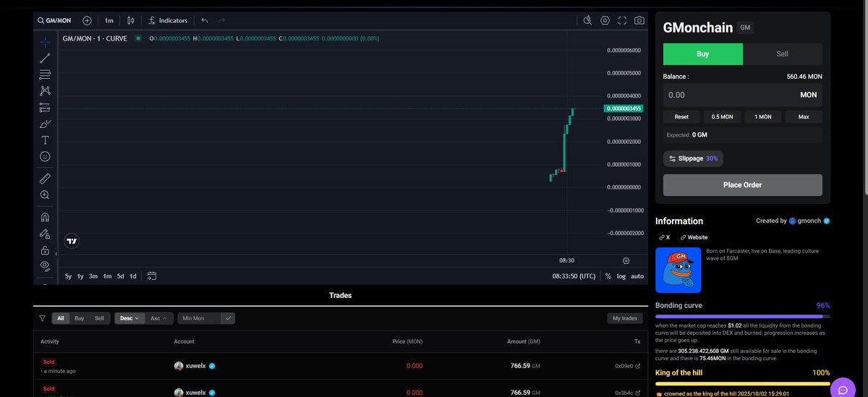Image resolution: width=868 pixels, height=397 pixels.
Task: Click the compare or add symbol plus icon
Action: tap(87, 21)
